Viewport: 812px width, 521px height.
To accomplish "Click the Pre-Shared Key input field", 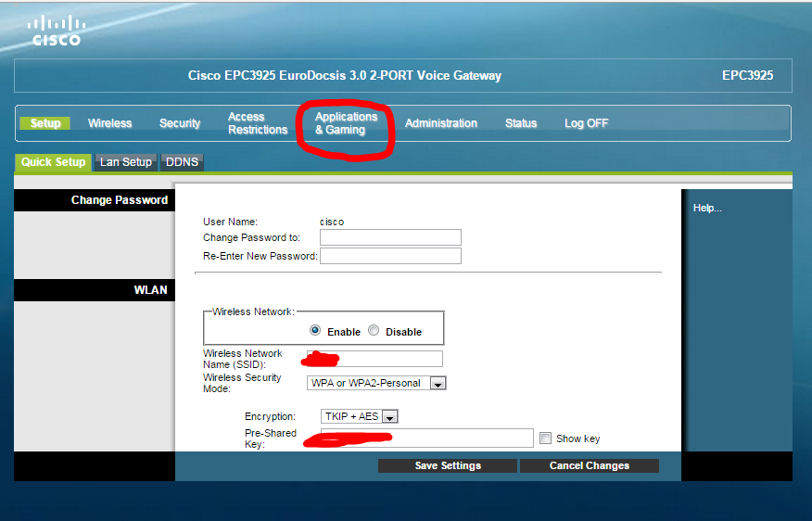I will 426,438.
